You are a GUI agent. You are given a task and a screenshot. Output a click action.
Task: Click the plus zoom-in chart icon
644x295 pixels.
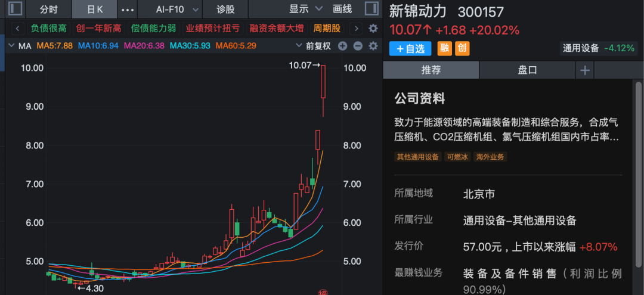click(342, 46)
